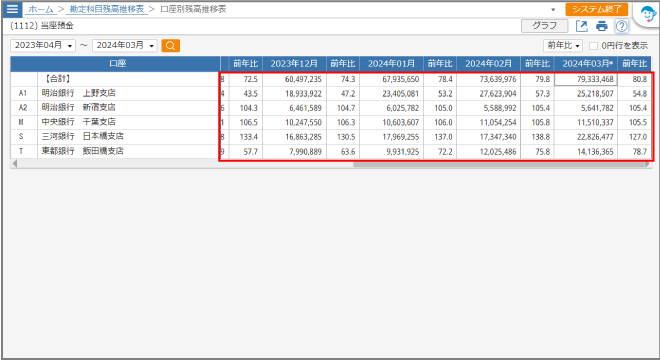Click account code A2 cell
The image size is (660, 360).
[x=24, y=108]
